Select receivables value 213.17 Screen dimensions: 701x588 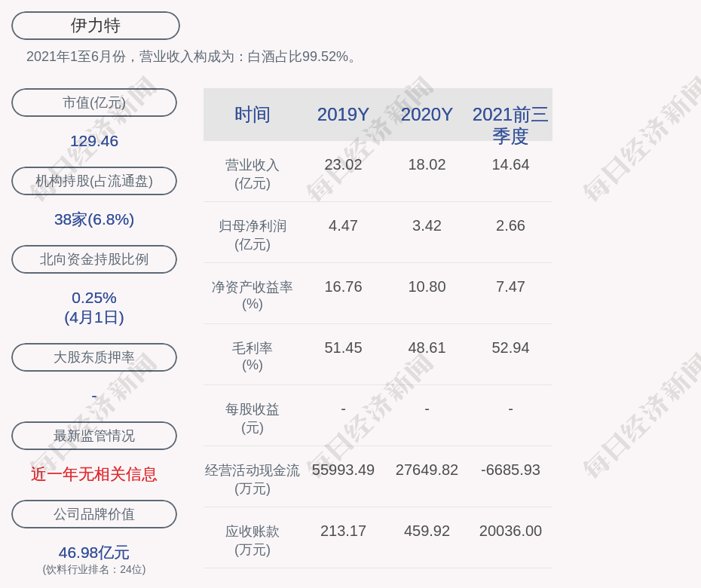(x=344, y=531)
